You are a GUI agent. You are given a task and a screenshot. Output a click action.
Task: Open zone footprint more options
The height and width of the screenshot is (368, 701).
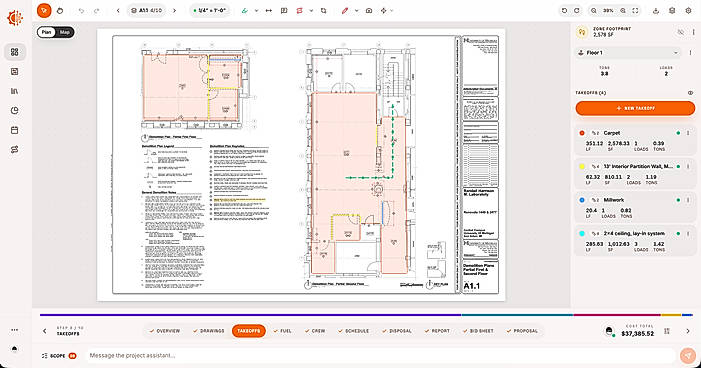pos(693,32)
